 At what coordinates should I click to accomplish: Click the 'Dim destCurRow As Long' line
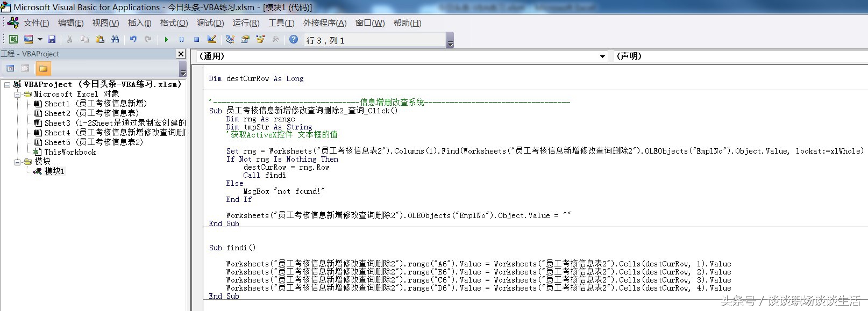coord(256,78)
